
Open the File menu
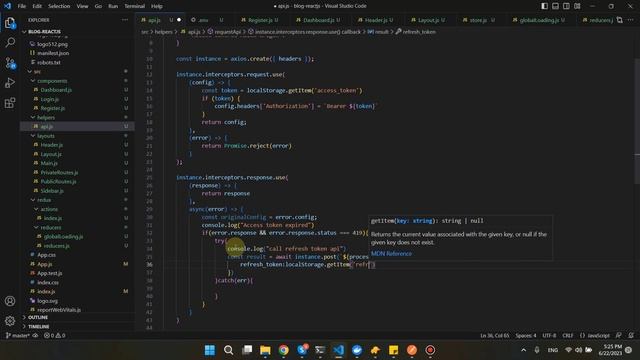(22, 6)
